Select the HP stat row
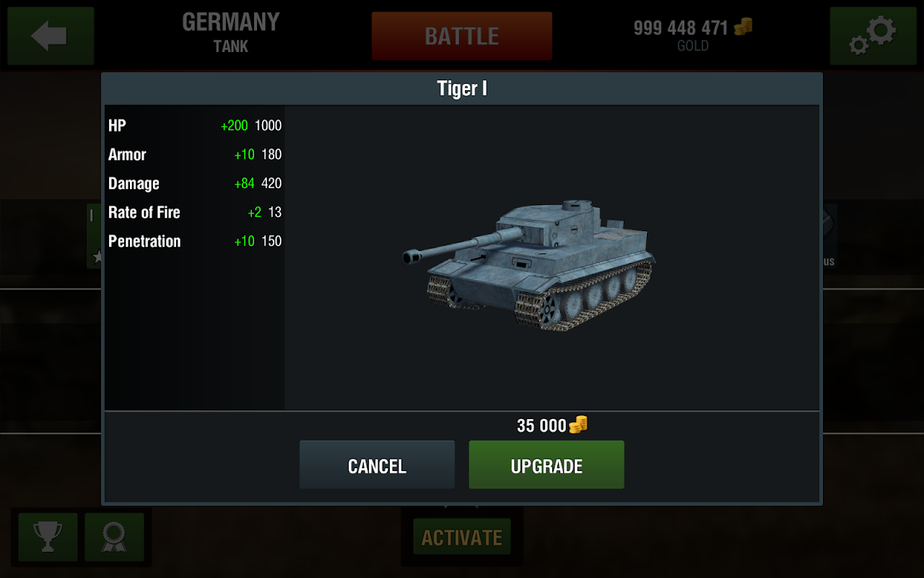The image size is (924, 578). (195, 126)
